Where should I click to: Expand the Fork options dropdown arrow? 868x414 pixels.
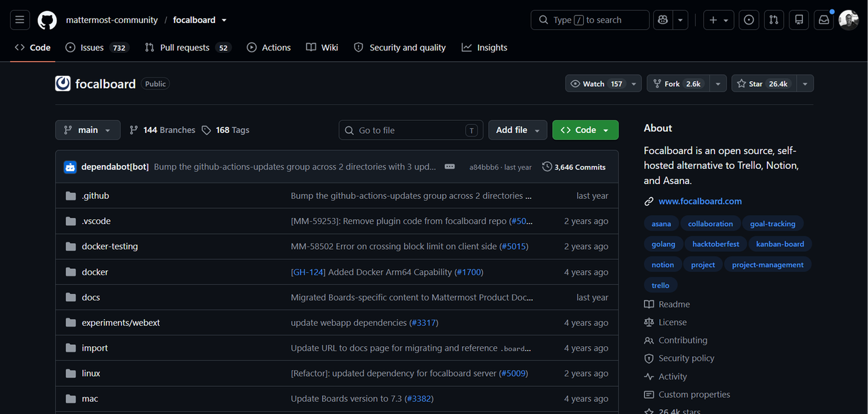coord(719,83)
